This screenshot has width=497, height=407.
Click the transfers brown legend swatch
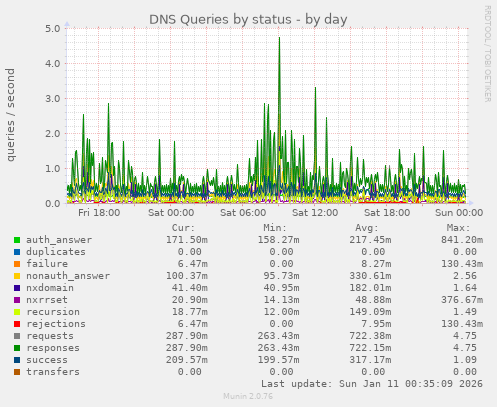[17, 372]
